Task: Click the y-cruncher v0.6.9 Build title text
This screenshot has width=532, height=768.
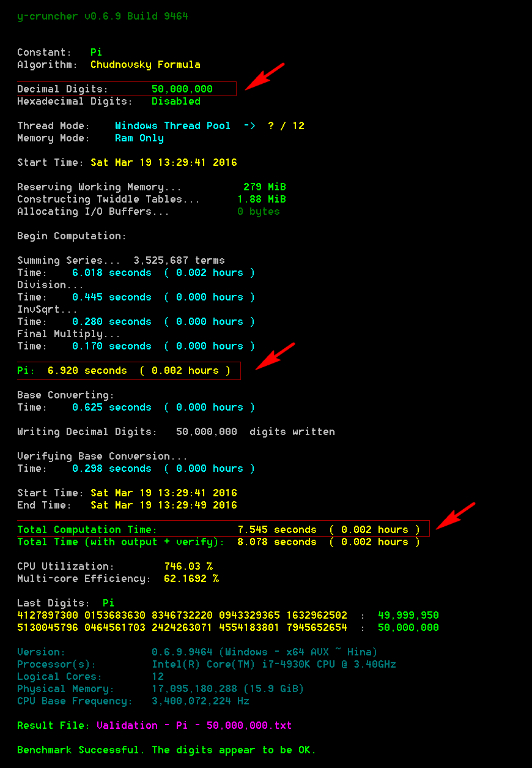Action: click(x=102, y=16)
